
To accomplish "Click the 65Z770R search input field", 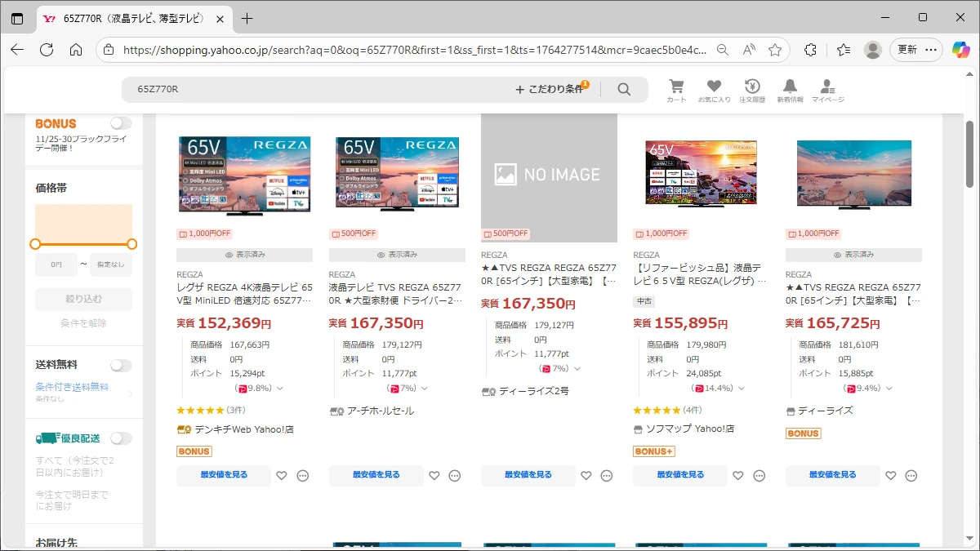I will [x=318, y=90].
